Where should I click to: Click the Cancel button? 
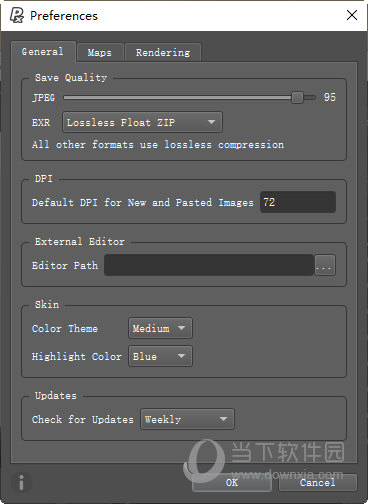(x=317, y=482)
